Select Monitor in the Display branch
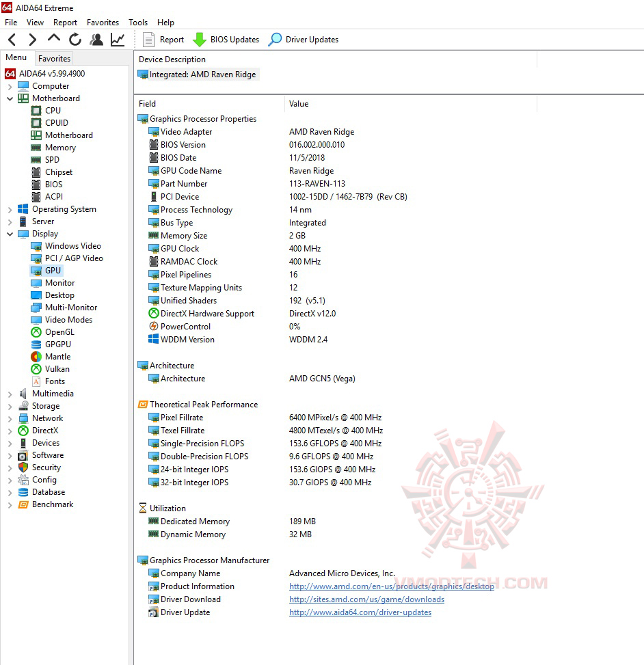The height and width of the screenshot is (665, 644). tap(59, 283)
